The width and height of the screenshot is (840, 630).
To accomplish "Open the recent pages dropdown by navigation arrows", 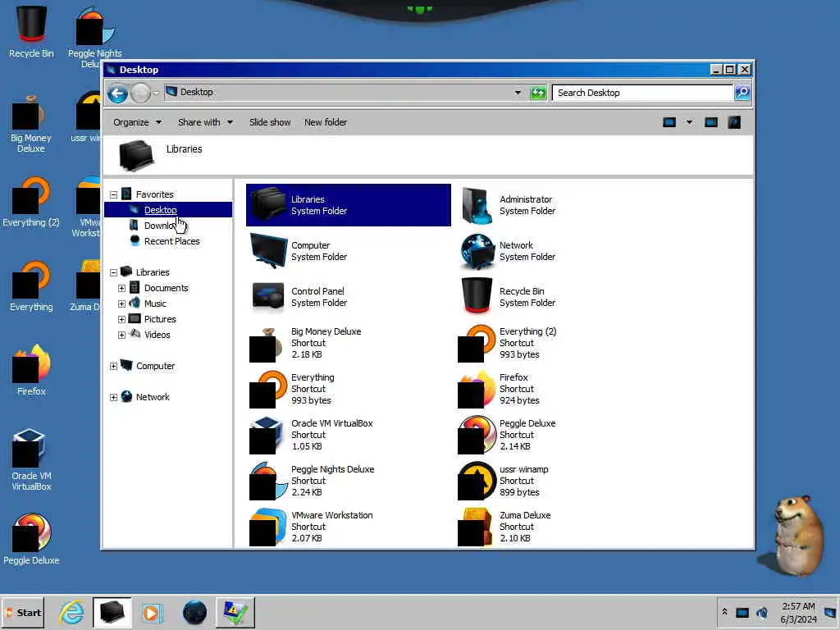I will 156,94.
